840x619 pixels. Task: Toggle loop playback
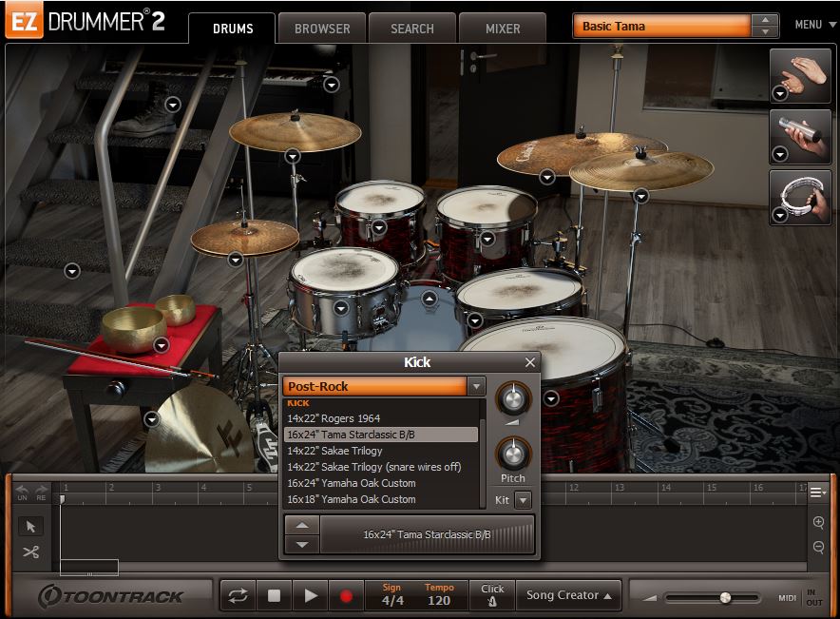click(x=238, y=595)
